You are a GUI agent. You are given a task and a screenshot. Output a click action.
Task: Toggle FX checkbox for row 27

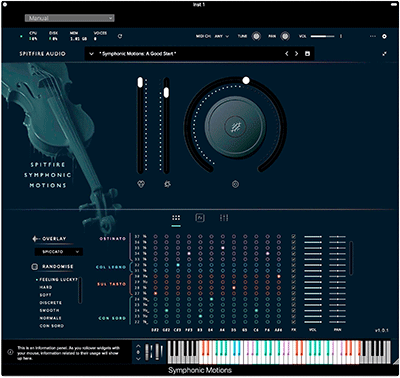pos(293,293)
